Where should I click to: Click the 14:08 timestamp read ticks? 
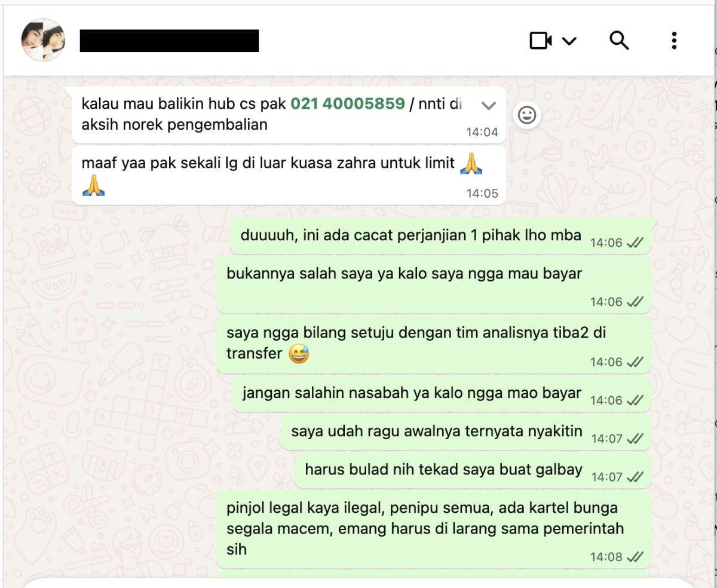point(635,557)
